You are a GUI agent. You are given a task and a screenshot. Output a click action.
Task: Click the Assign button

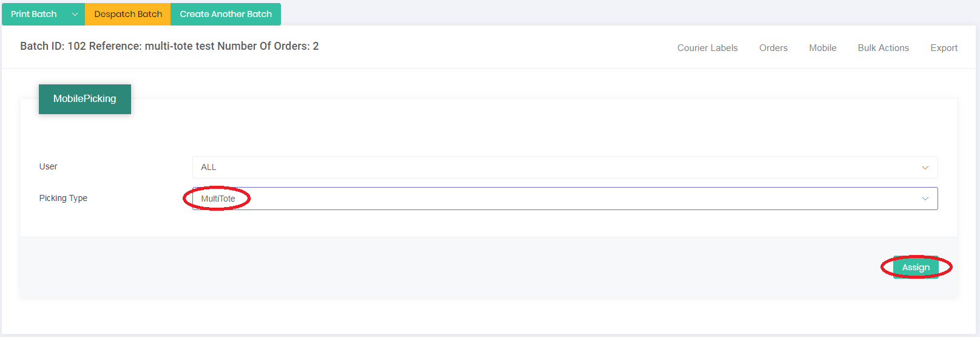pos(916,267)
